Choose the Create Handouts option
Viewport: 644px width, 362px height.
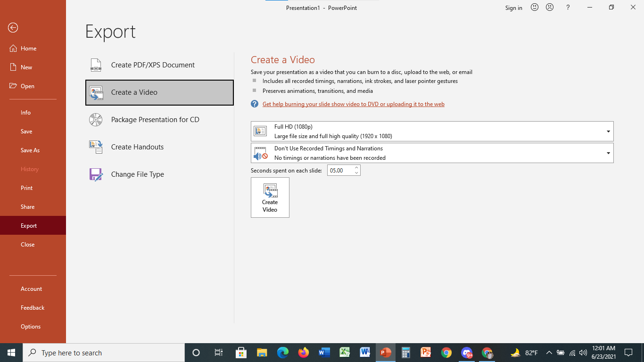click(x=159, y=147)
